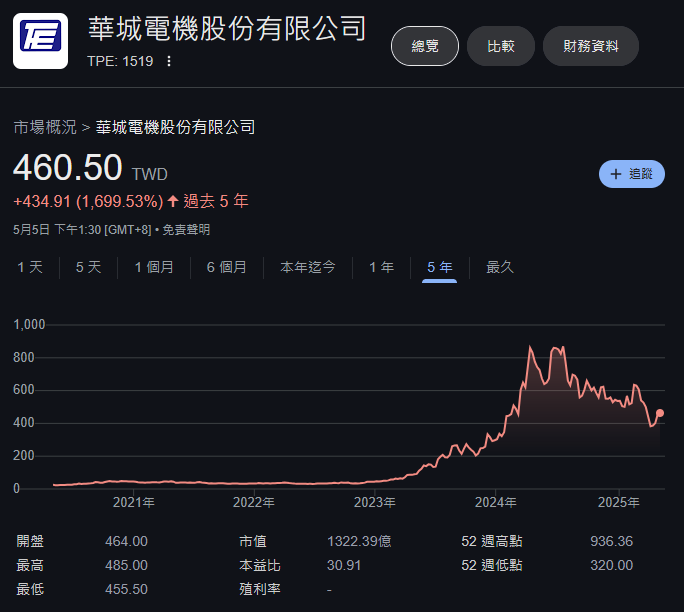Click the company title 華城電機股份有限公司 heading

point(227,29)
